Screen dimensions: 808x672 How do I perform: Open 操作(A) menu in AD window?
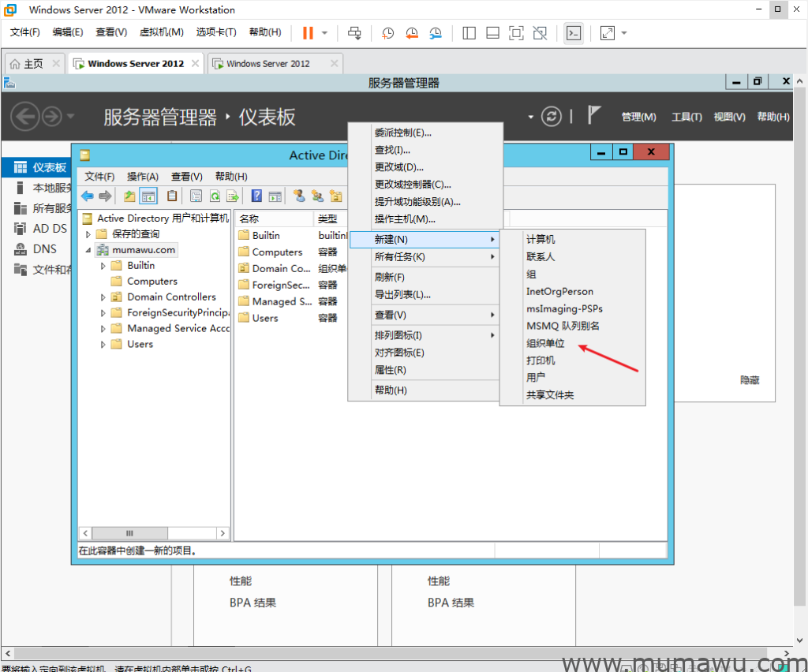click(x=143, y=177)
